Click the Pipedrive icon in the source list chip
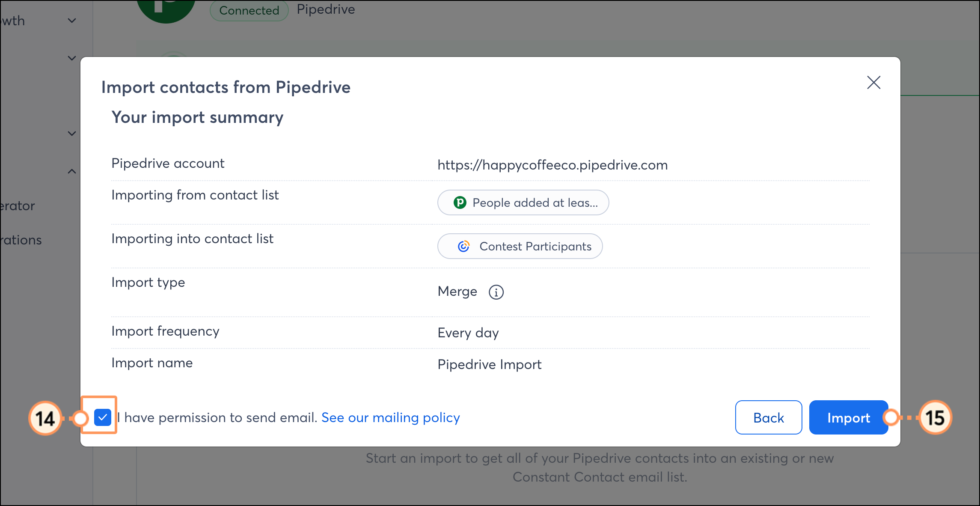Image resolution: width=980 pixels, height=506 pixels. click(x=460, y=202)
